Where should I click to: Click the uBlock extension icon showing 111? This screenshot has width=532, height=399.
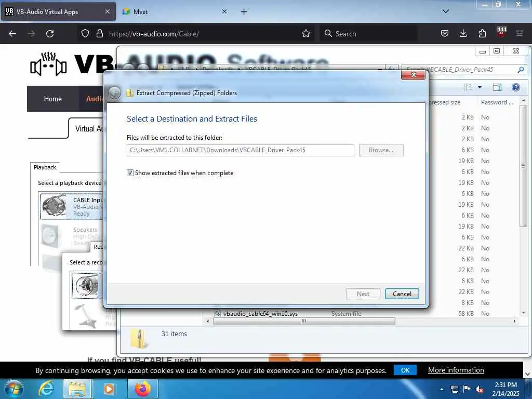501,32
